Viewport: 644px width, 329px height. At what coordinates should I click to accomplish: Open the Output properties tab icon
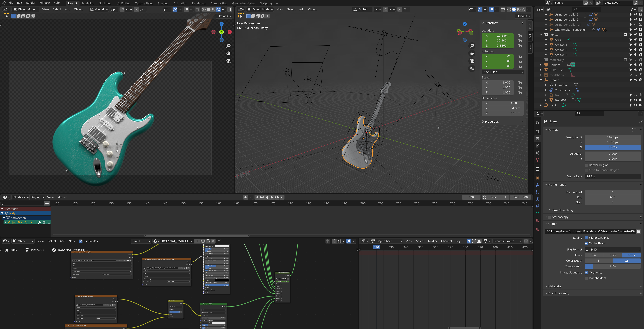coord(538,139)
